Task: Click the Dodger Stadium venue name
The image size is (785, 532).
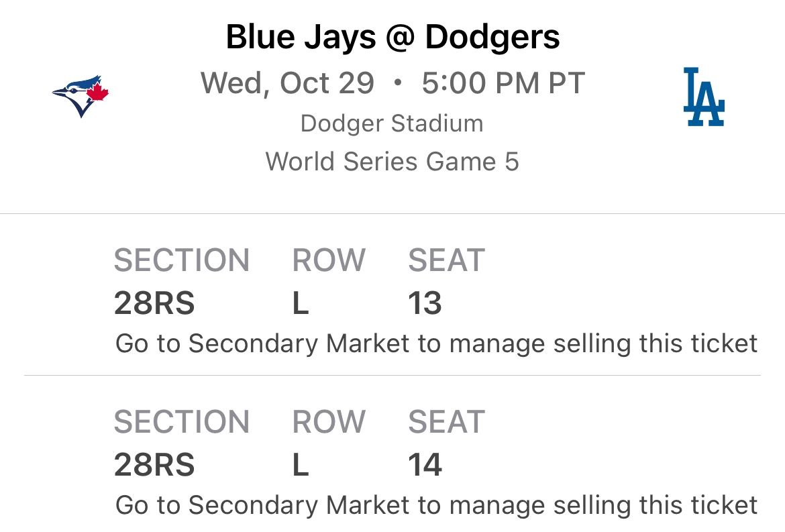Action: tap(392, 122)
